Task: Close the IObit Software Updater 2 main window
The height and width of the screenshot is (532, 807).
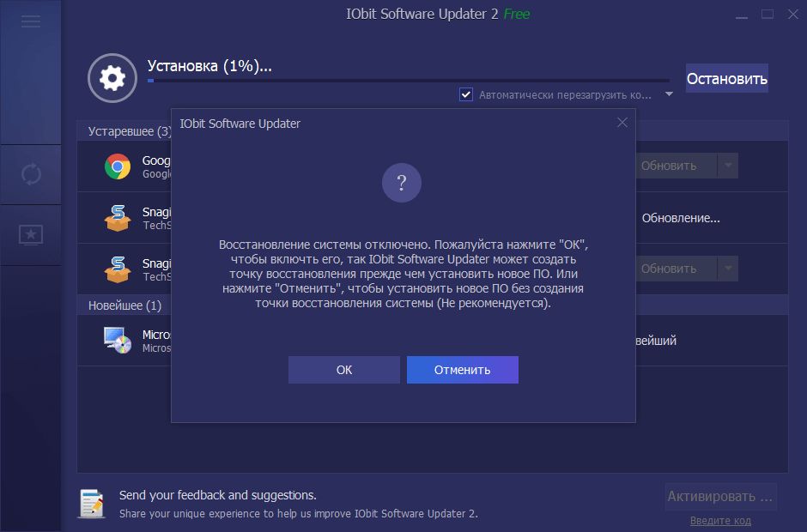Action: 793,15
